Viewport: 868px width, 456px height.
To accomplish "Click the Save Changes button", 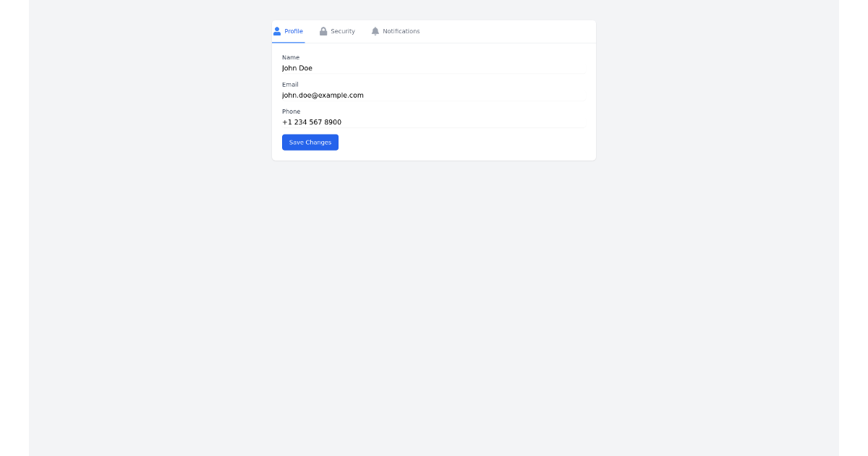I will (x=310, y=142).
